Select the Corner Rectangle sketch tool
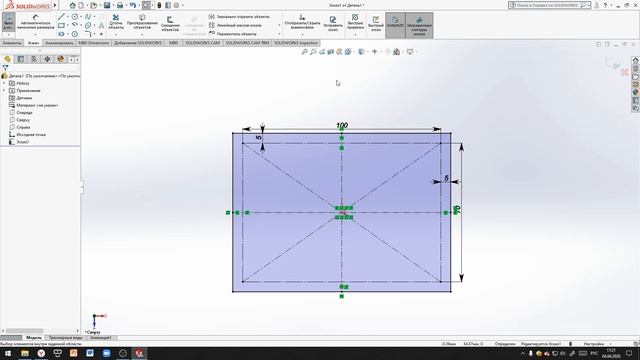This screenshot has width=640, height=360. point(61,25)
